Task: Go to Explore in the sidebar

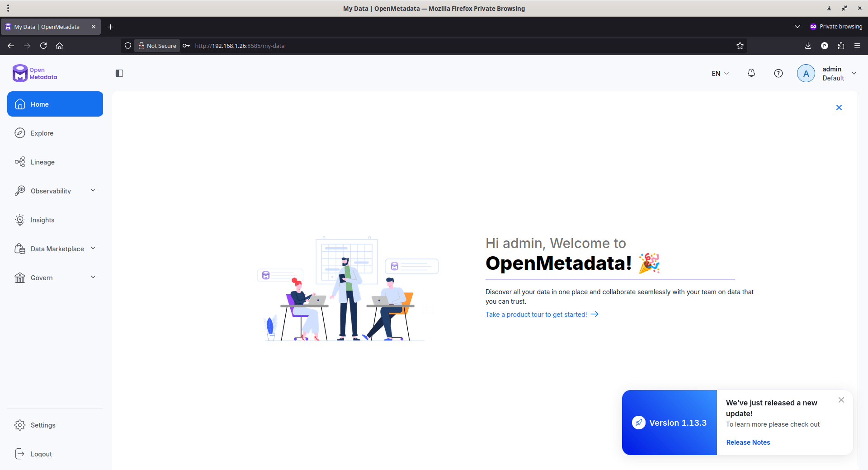Action: coord(55,133)
